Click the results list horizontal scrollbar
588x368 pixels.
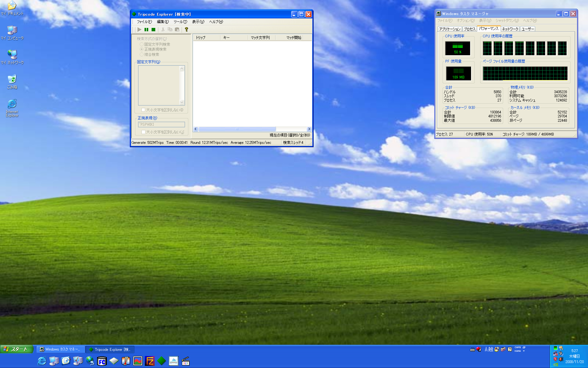(x=237, y=129)
